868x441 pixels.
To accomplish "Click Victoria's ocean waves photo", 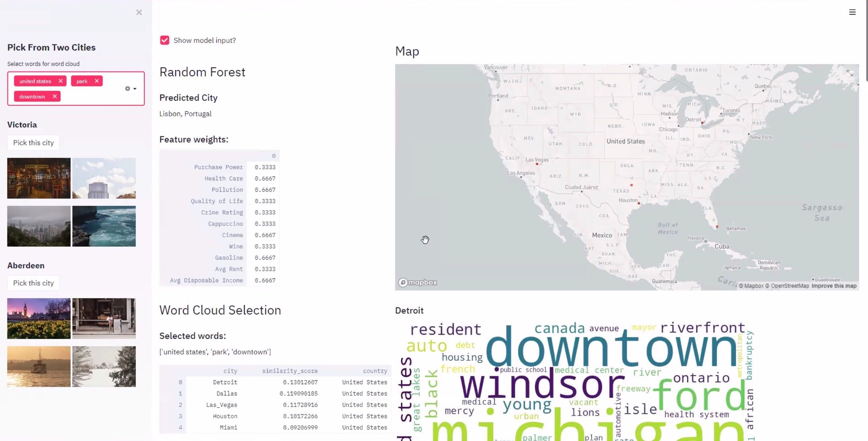I will [x=104, y=226].
